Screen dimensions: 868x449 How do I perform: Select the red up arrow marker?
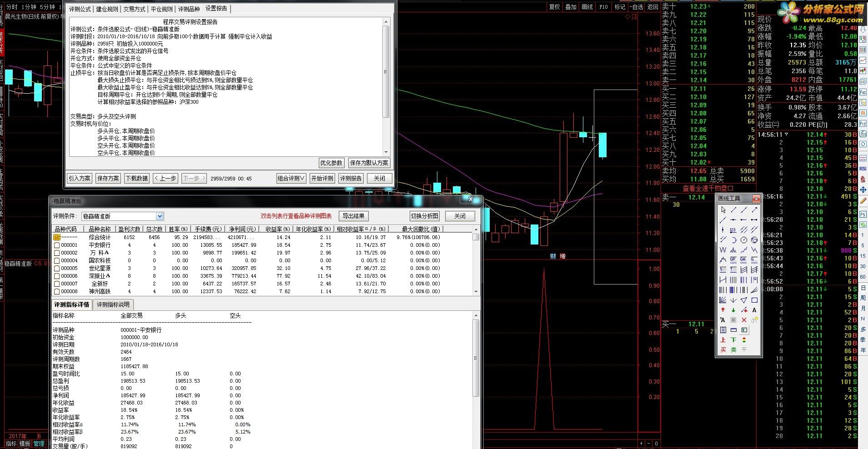click(x=723, y=310)
